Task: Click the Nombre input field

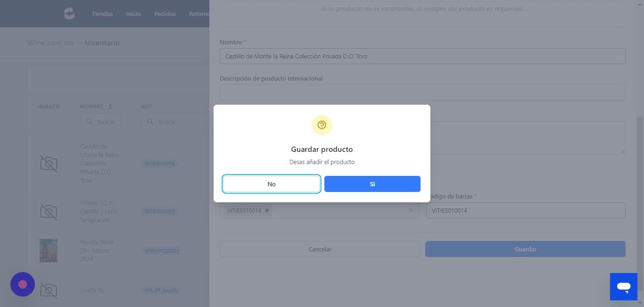Action: point(422,56)
